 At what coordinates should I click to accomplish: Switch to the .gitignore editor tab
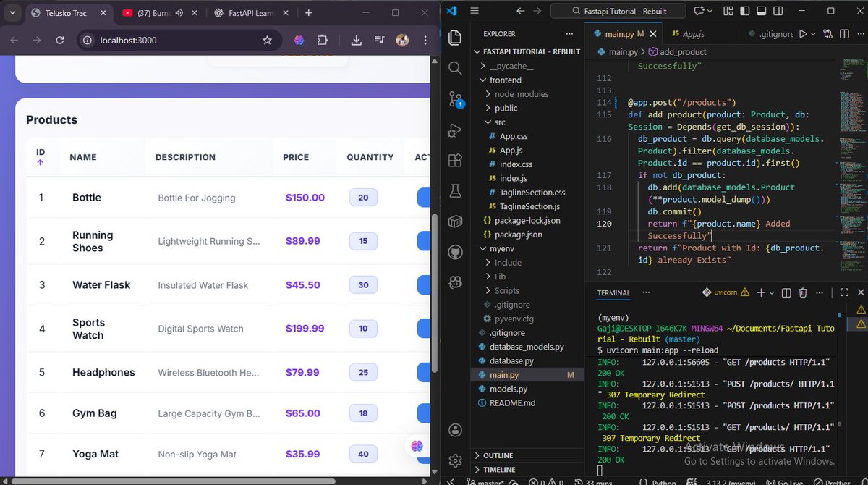767,34
